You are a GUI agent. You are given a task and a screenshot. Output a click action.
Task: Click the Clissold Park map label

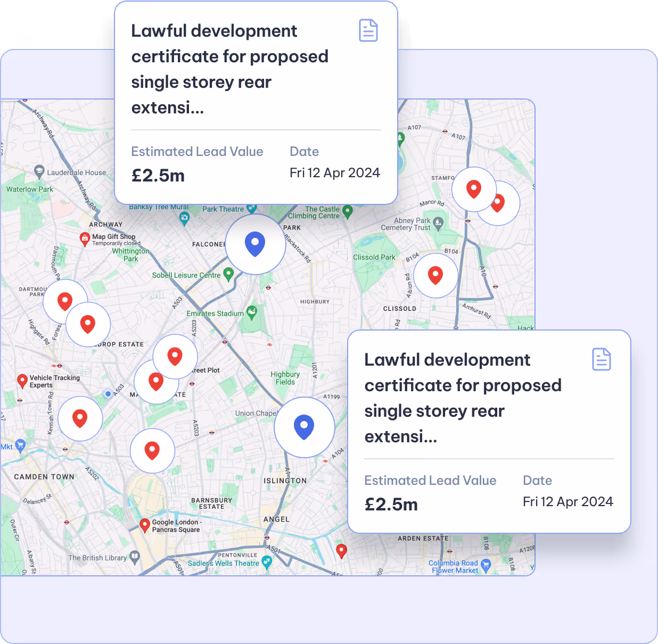tap(374, 257)
